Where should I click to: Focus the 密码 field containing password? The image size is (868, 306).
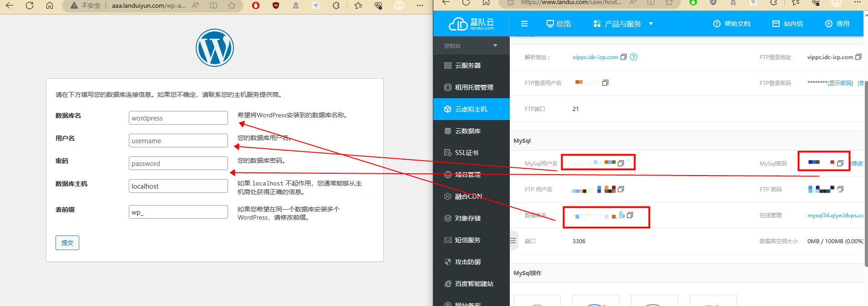[178, 163]
